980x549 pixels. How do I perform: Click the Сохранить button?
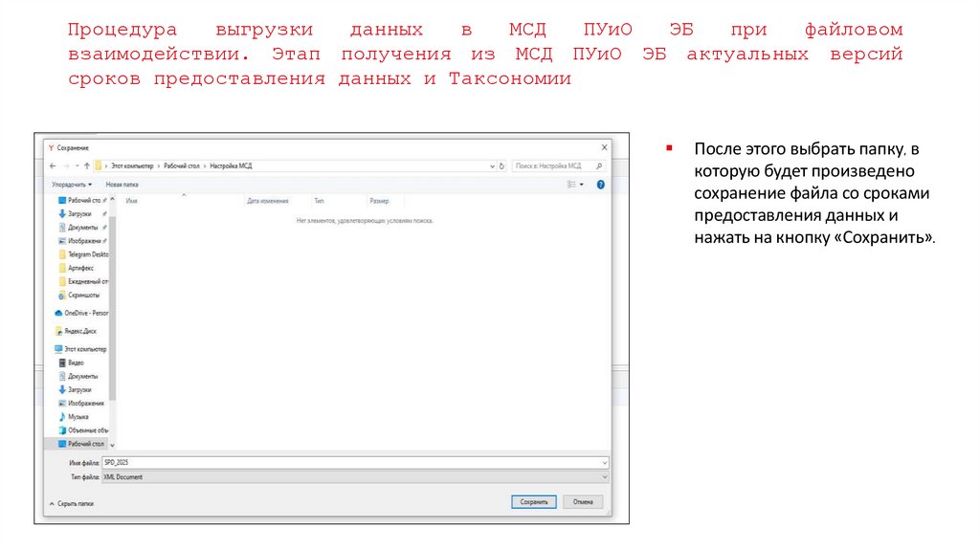534,502
